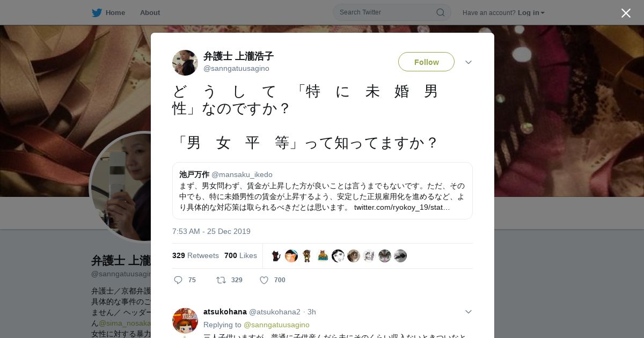Expand options chevron on atsukohana's reply
Screen dimensions: 644x338
469,312
